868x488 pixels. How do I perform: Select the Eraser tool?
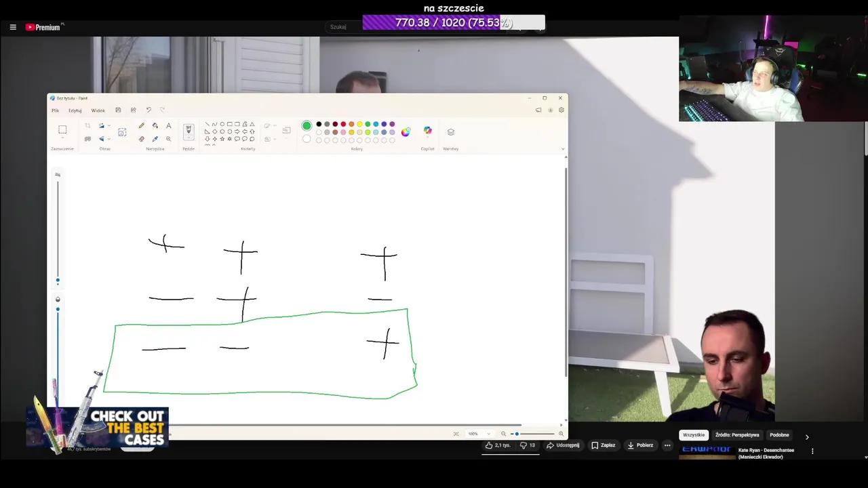coord(141,139)
